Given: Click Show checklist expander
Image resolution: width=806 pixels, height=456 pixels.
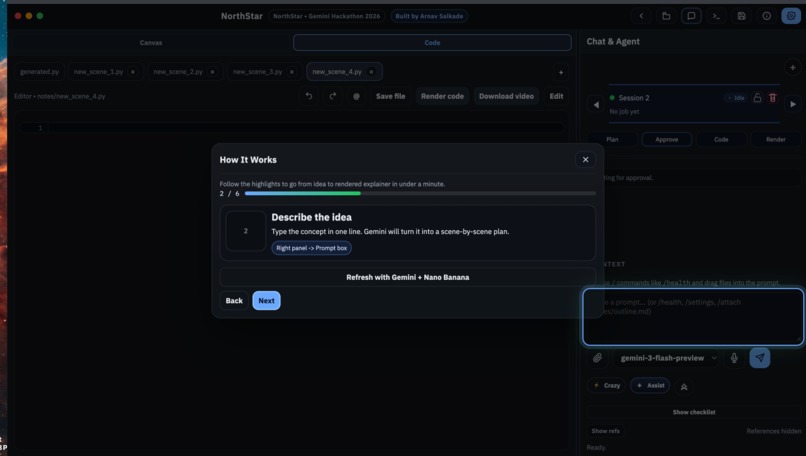Looking at the screenshot, I should click(694, 412).
